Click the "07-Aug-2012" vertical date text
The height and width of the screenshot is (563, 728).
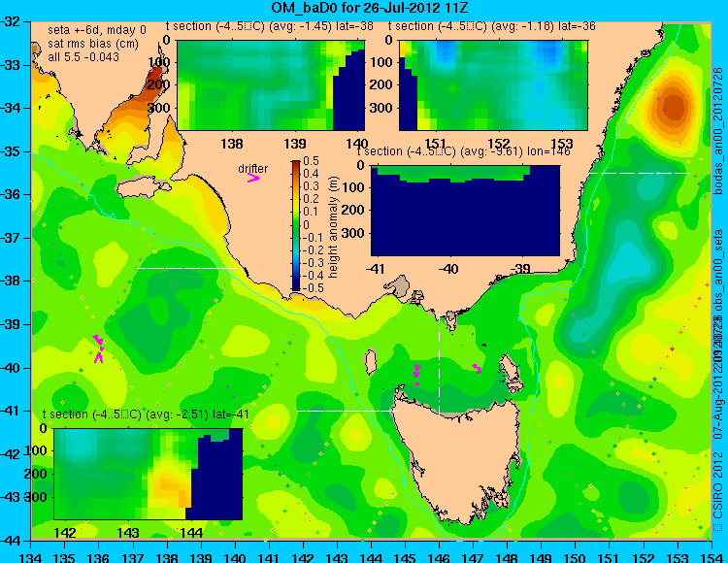pyautogui.click(x=718, y=404)
